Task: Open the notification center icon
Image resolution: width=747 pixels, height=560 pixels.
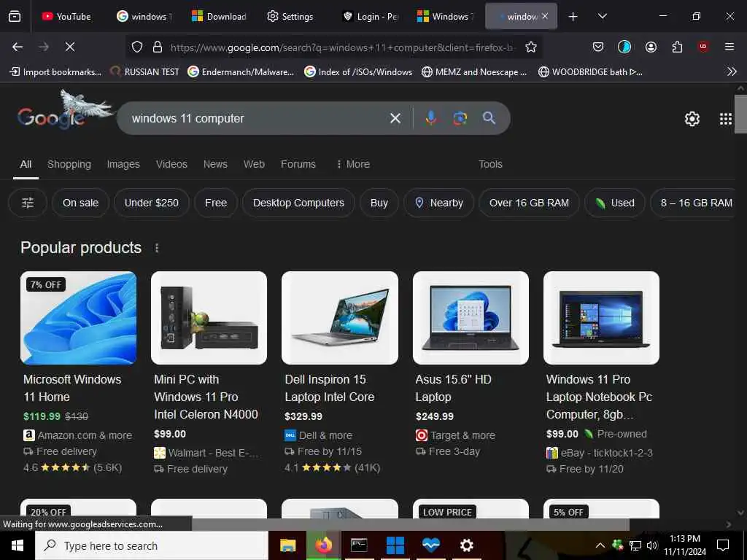Action: [x=723, y=545]
